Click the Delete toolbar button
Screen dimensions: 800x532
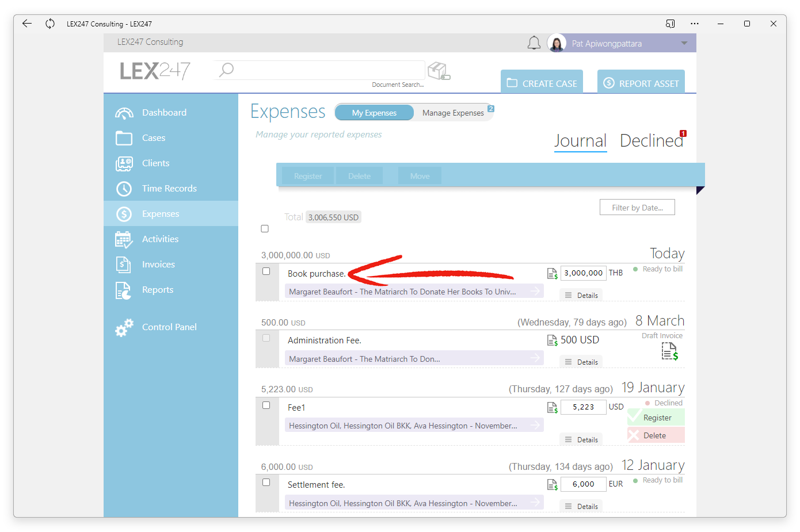click(x=359, y=176)
